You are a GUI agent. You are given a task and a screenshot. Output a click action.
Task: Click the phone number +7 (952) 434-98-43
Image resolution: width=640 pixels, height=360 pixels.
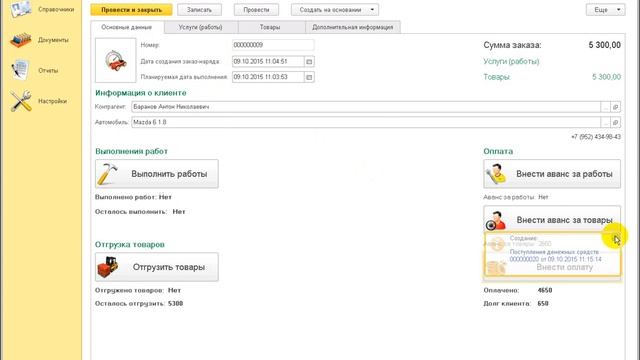[596, 137]
